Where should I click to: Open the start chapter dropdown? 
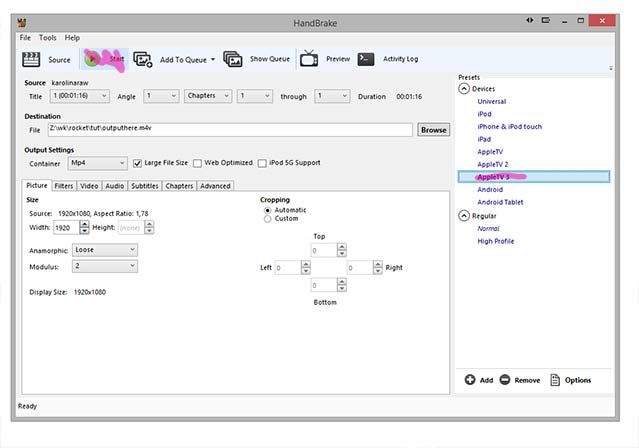click(255, 96)
